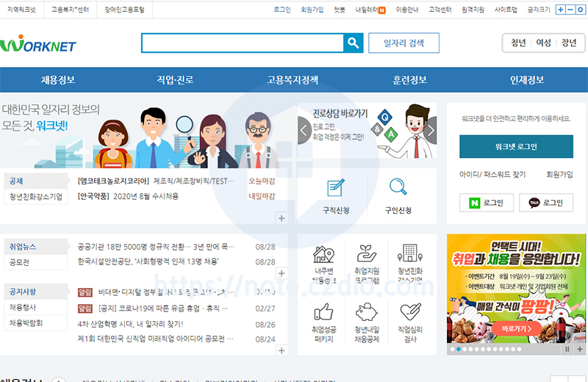Viewport: 588px width, 382px height.
Task: Select 청년 user category
Action: (x=518, y=43)
